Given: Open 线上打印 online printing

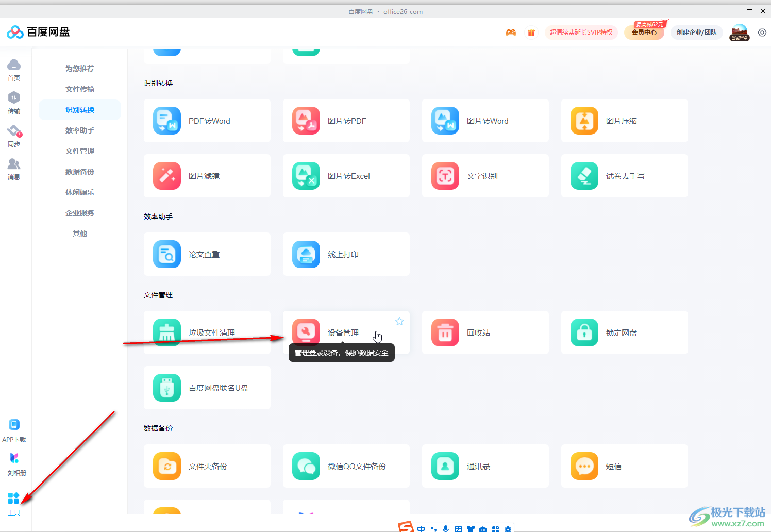Looking at the screenshot, I should (x=346, y=254).
